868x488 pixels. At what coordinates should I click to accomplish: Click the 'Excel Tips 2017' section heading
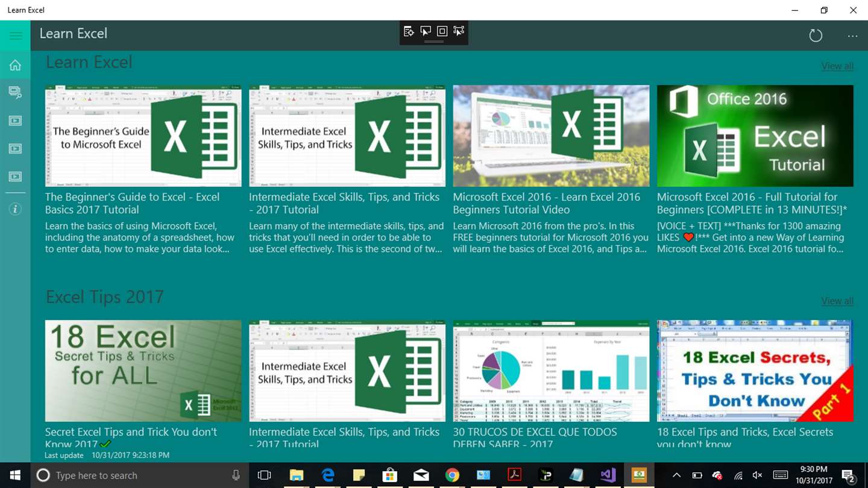105,297
